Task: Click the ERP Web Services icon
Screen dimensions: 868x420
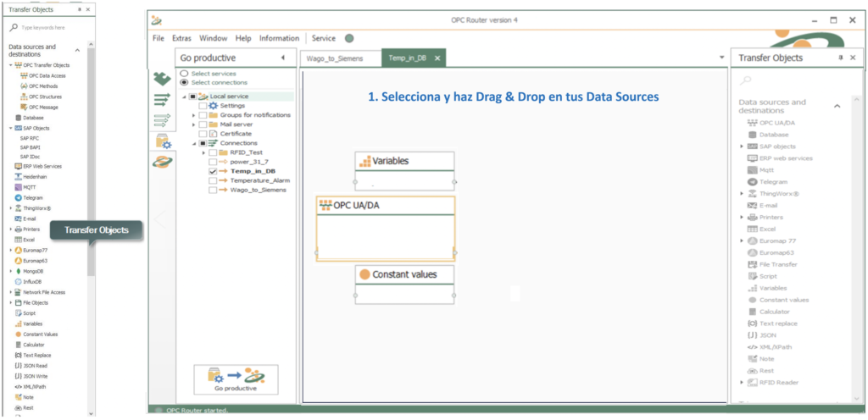Action: coord(19,166)
